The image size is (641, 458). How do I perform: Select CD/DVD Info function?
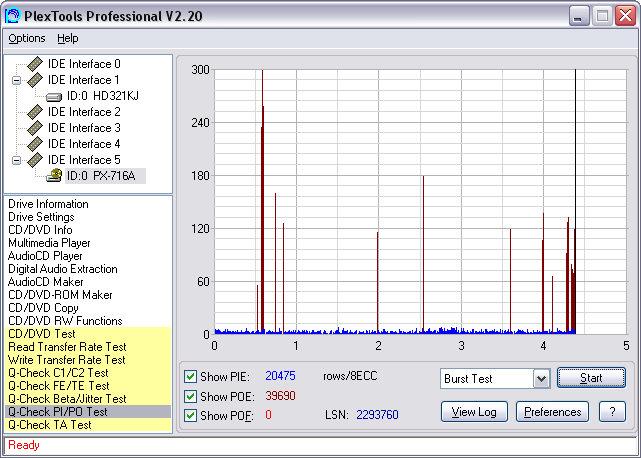(x=40, y=230)
